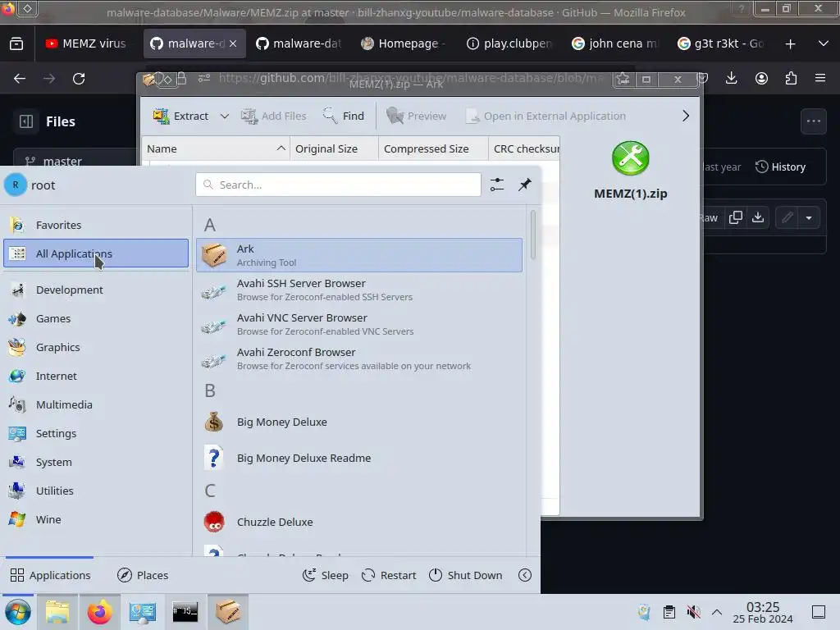Click the launcher Search field

[x=338, y=185]
